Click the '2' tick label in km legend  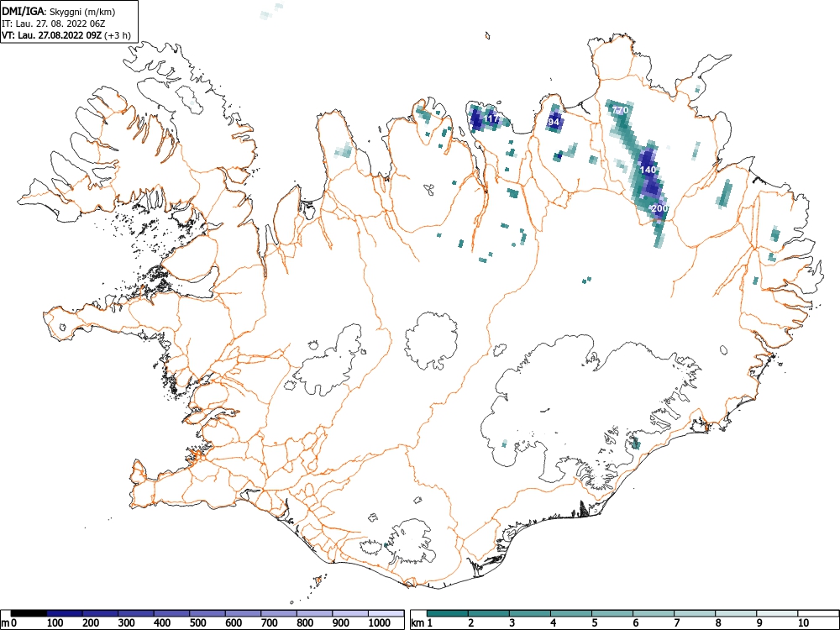click(x=471, y=623)
